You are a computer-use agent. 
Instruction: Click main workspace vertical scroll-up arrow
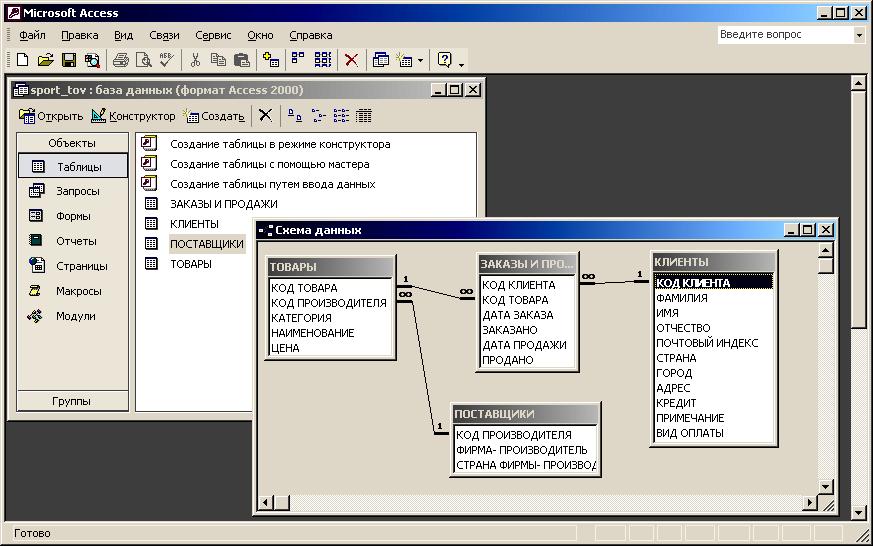coord(859,83)
